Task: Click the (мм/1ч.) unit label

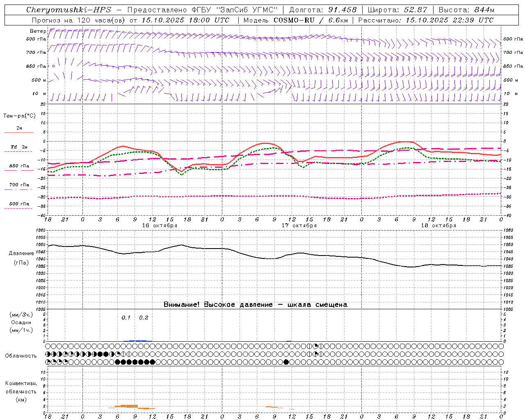Action: 21,330
